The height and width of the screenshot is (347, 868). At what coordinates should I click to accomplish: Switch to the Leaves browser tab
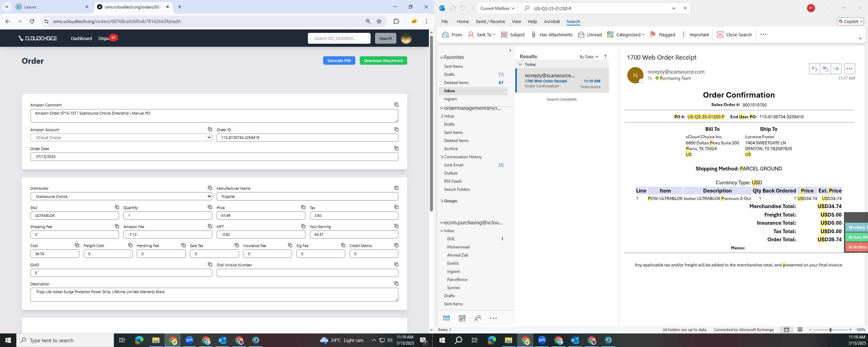point(52,7)
